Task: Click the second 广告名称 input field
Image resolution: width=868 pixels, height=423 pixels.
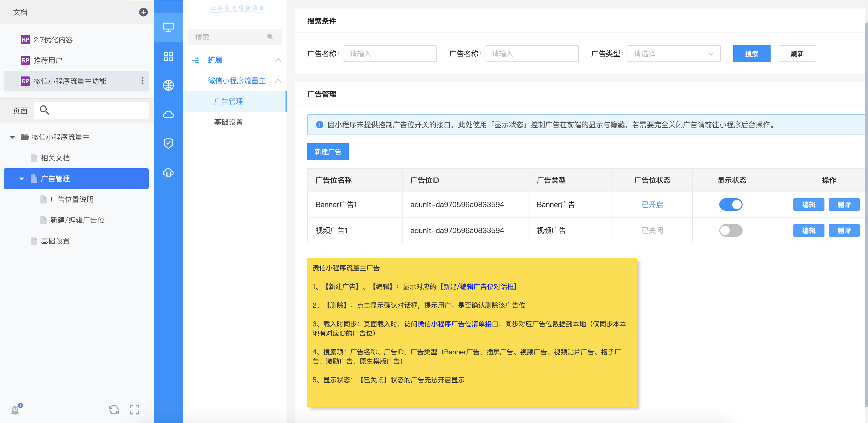Action: tap(532, 54)
